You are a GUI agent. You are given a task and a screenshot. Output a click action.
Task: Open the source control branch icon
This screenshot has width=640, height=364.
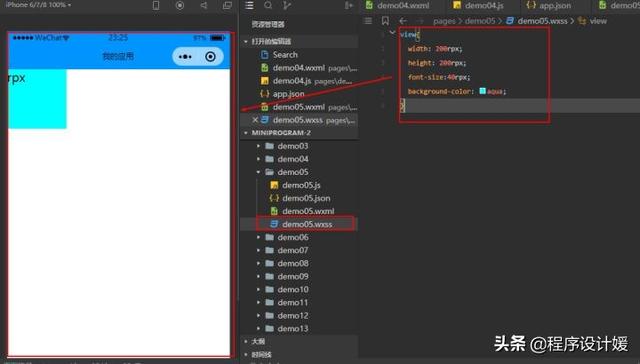point(287,5)
